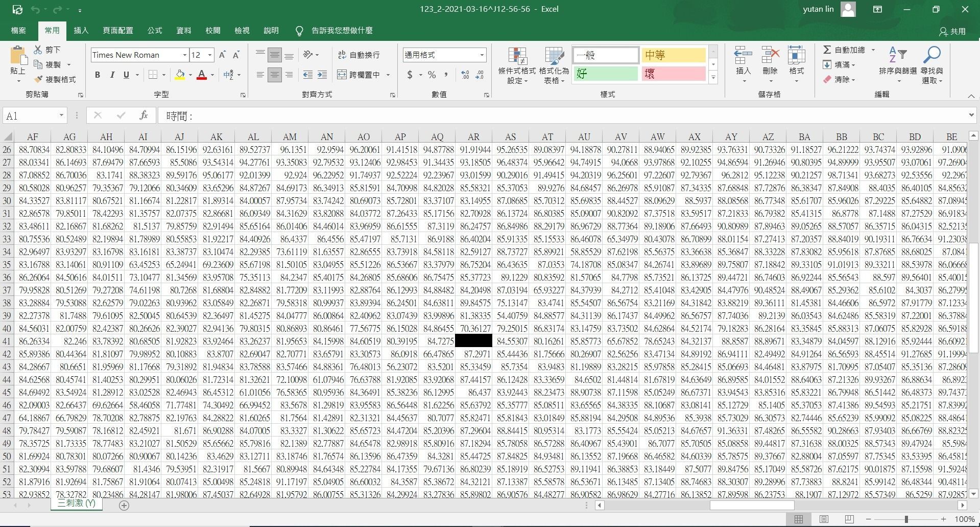
Task: Click 排序與篩選 (Sort & Filter) button
Action: click(897, 65)
